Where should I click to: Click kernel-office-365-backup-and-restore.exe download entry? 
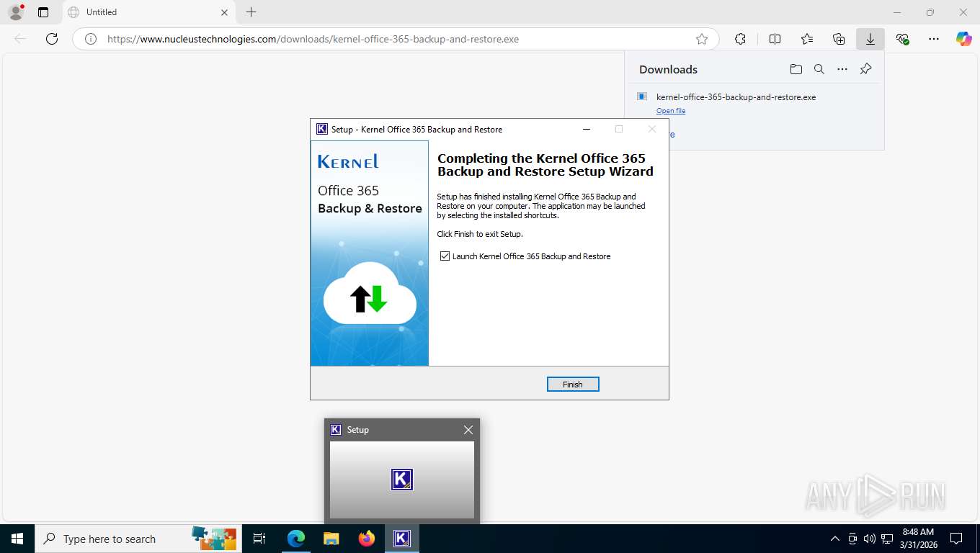click(x=736, y=96)
